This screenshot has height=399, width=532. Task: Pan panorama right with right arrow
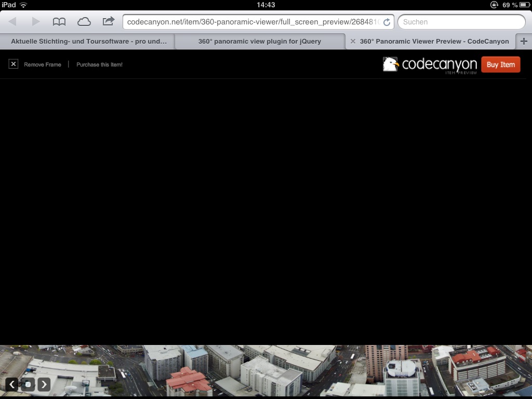tap(44, 384)
